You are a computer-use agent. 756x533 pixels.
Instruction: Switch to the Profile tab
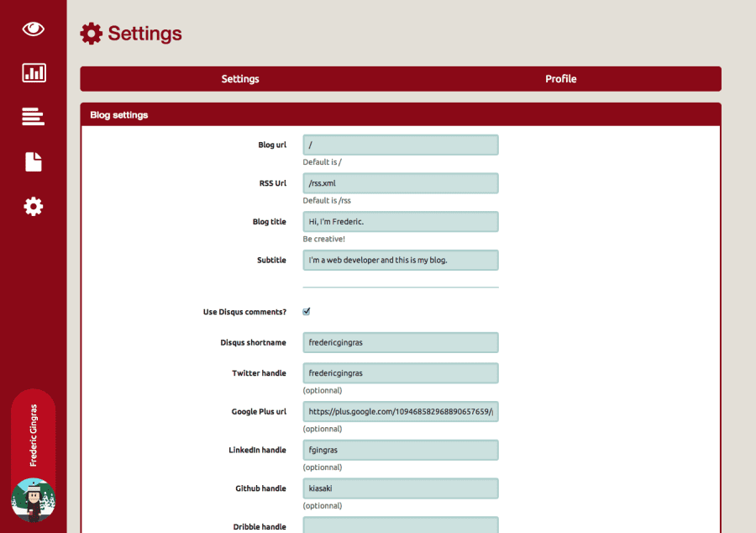pos(560,78)
